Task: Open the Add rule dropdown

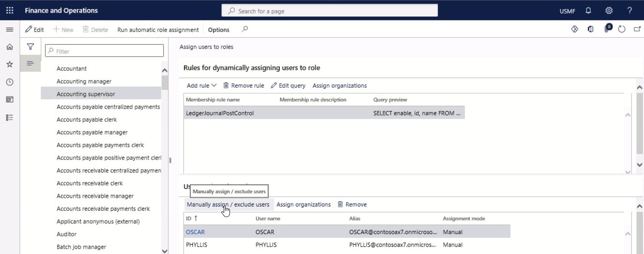Action: click(x=201, y=85)
